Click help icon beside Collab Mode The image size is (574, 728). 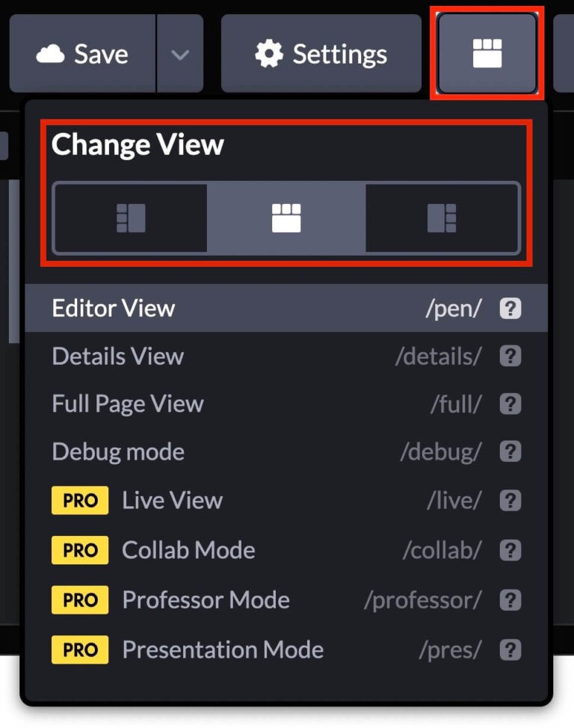(510, 550)
